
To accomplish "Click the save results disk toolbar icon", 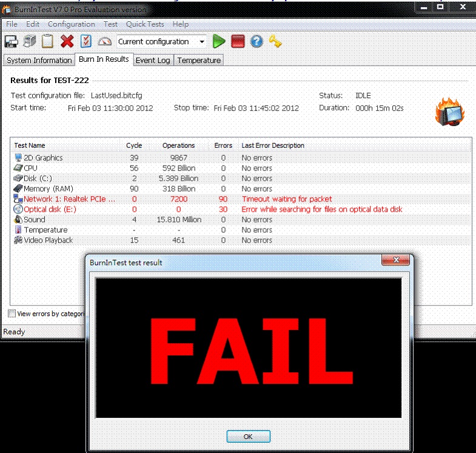I will (11, 42).
